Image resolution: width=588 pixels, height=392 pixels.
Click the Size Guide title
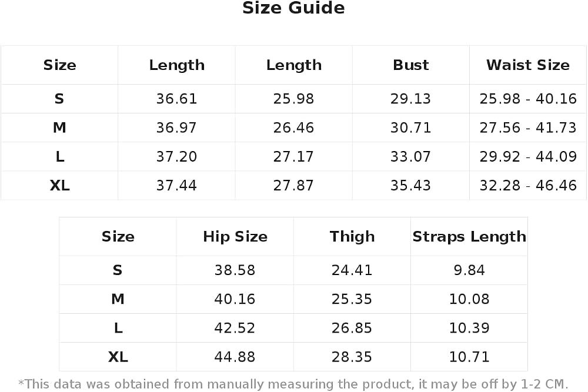point(293,8)
